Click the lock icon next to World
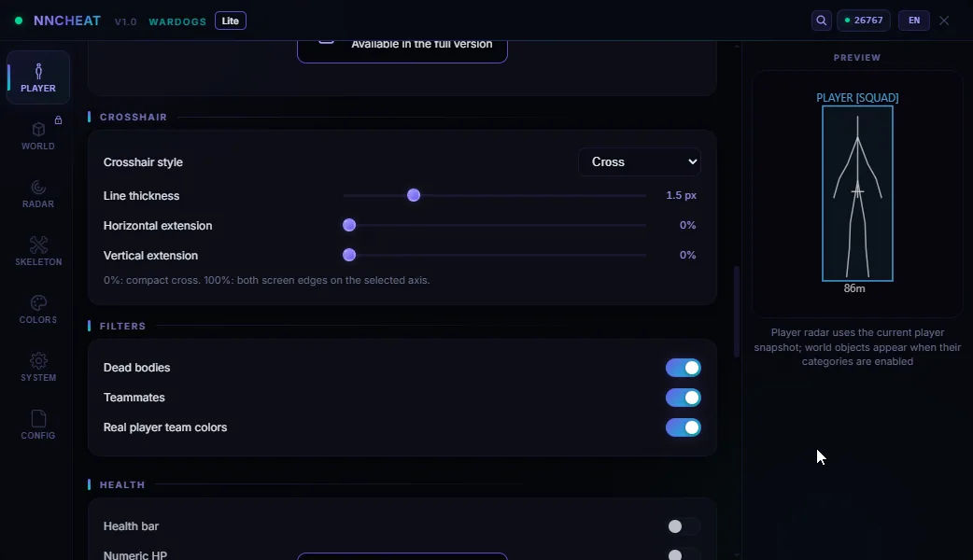973x560 pixels. coord(58,120)
